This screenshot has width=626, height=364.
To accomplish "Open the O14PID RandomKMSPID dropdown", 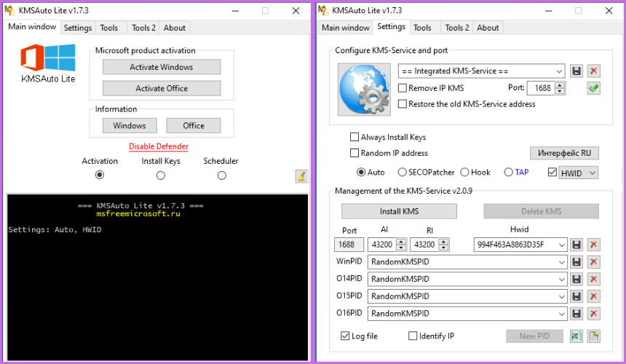I will pos(561,280).
